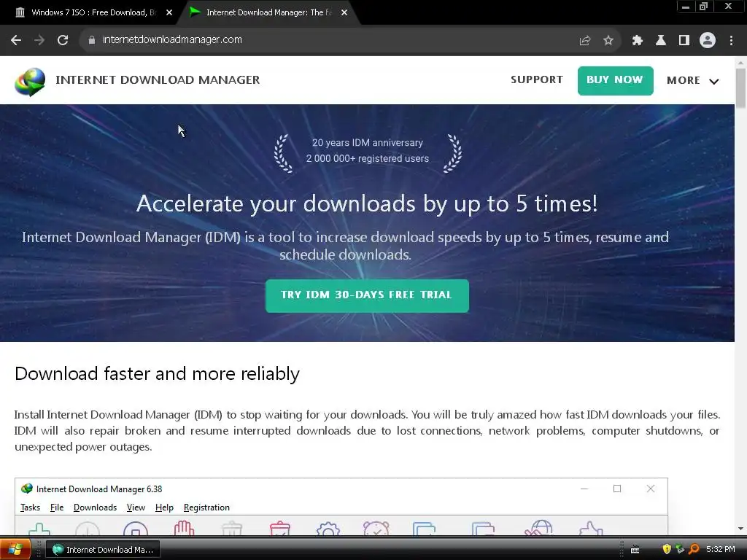Toggle the browser side panel icon

point(684,41)
